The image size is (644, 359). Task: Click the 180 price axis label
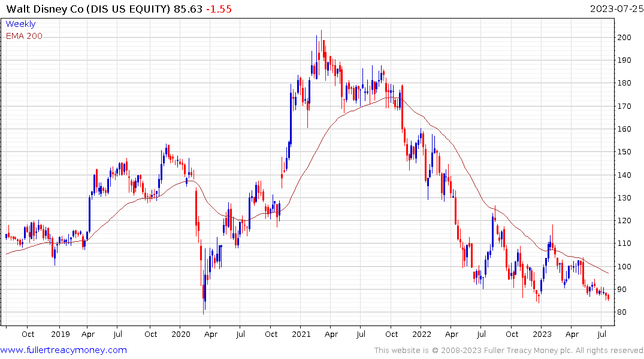(x=624, y=83)
